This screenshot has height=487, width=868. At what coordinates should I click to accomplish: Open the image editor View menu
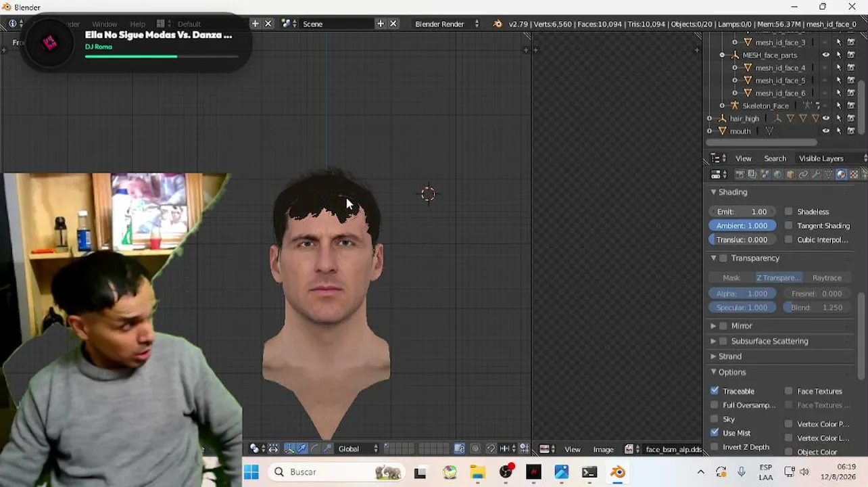(x=573, y=449)
